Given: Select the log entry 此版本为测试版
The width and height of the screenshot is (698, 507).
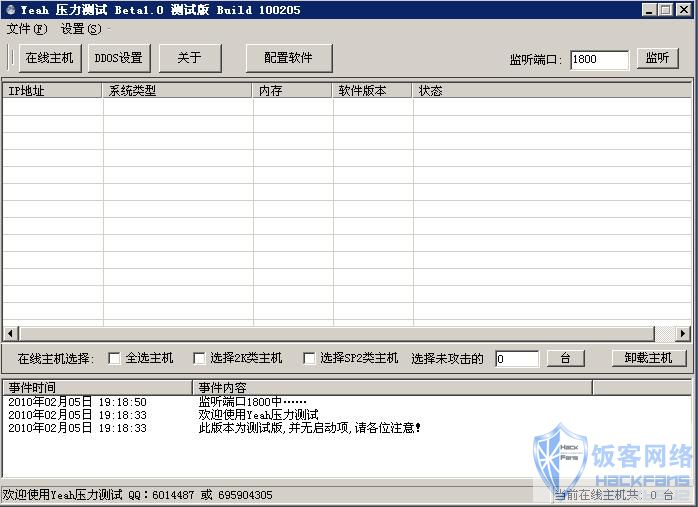Looking at the screenshot, I should pyautogui.click(x=309, y=428).
